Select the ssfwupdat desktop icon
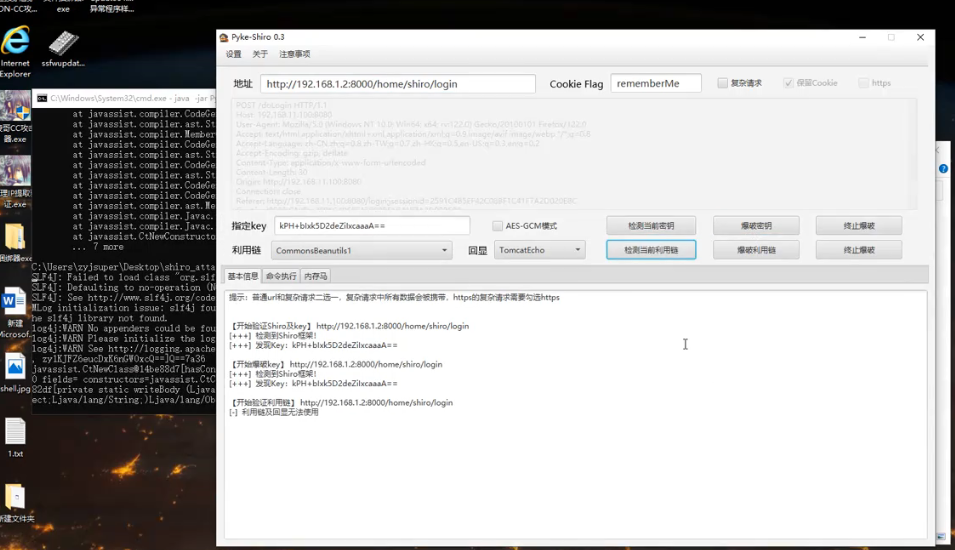Viewport: 955px width, 550px height. point(63,49)
